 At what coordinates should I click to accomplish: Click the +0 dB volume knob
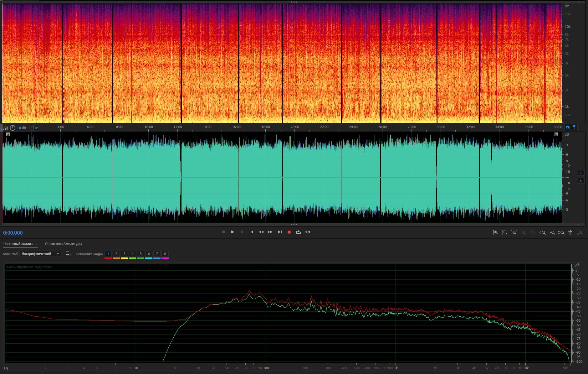click(13, 128)
